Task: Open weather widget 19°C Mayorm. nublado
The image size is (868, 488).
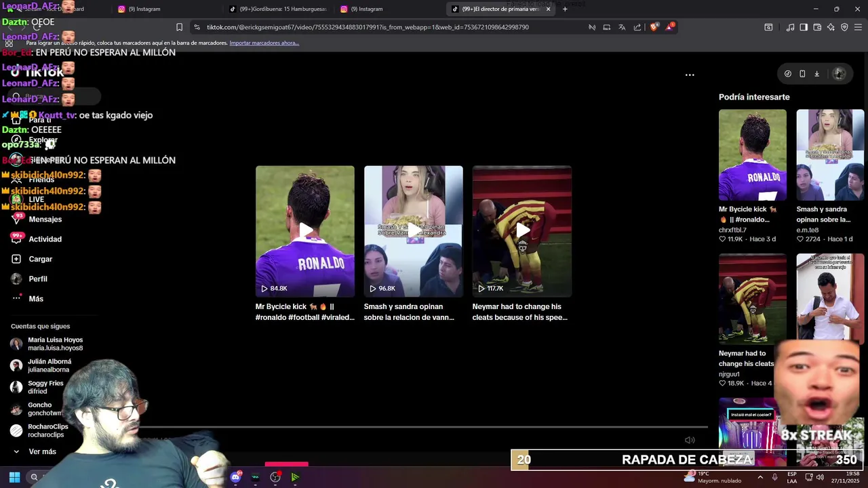Action: coord(713,477)
